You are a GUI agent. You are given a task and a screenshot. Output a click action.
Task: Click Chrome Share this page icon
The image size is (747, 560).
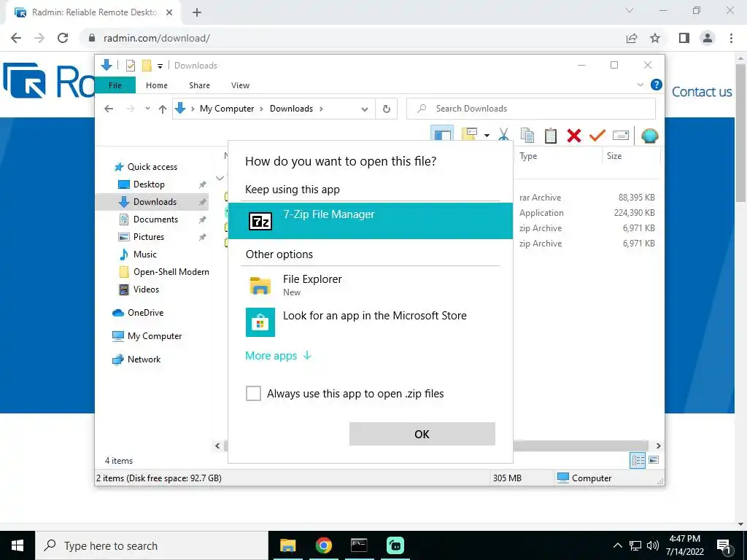click(632, 38)
